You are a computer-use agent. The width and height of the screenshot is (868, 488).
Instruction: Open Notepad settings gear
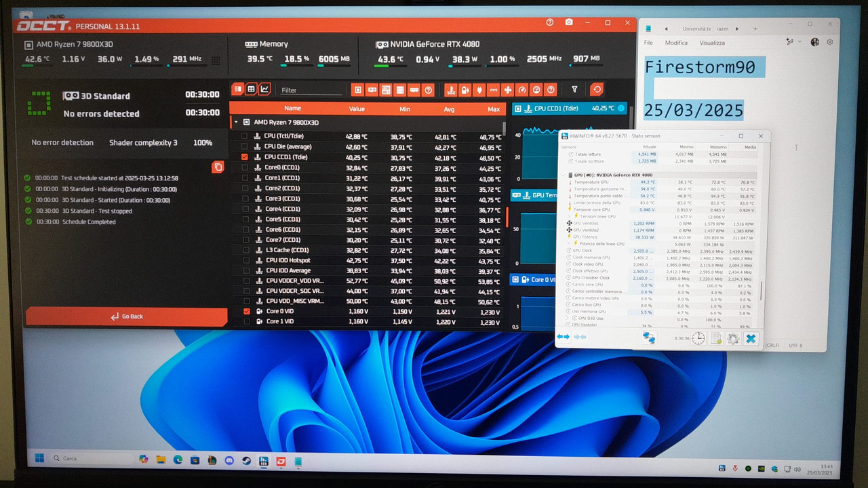[829, 42]
